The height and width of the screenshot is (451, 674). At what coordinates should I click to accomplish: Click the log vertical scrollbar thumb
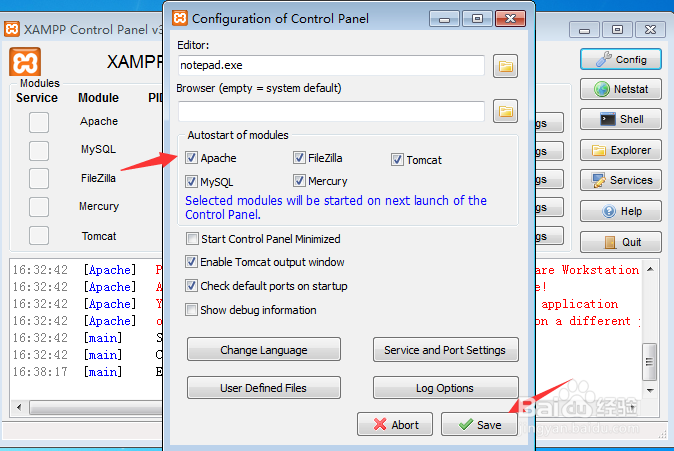(x=650, y=362)
